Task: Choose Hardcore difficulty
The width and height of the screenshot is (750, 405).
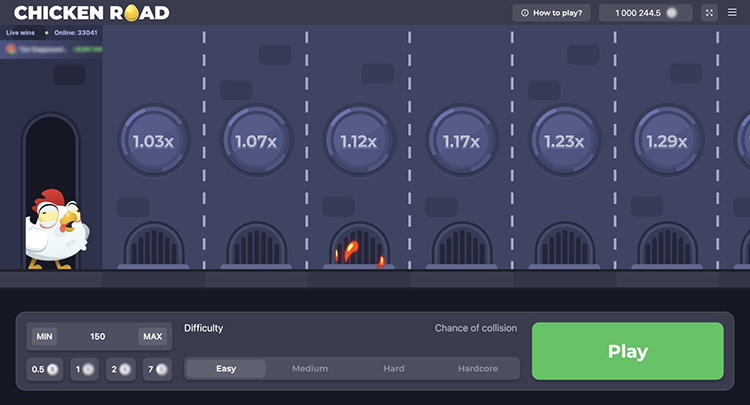Action: tap(477, 369)
